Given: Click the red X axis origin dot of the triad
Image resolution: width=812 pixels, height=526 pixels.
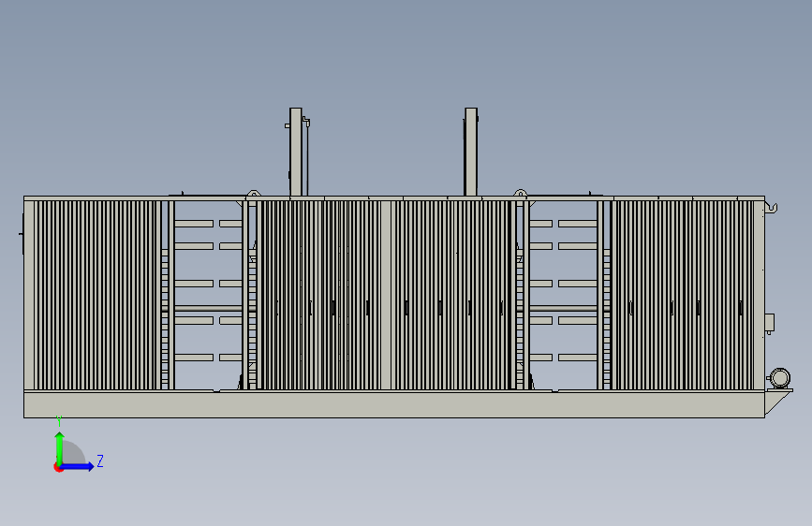Looking at the screenshot, I should [58, 467].
